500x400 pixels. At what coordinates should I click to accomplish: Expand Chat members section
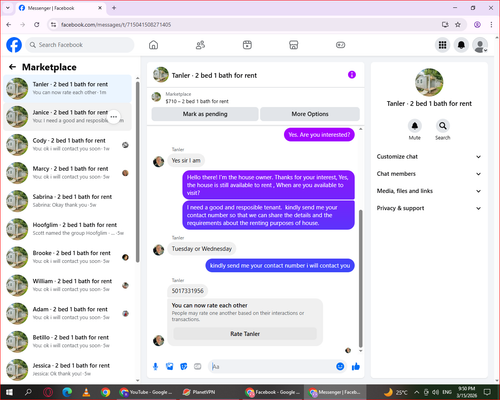pyautogui.click(x=429, y=174)
